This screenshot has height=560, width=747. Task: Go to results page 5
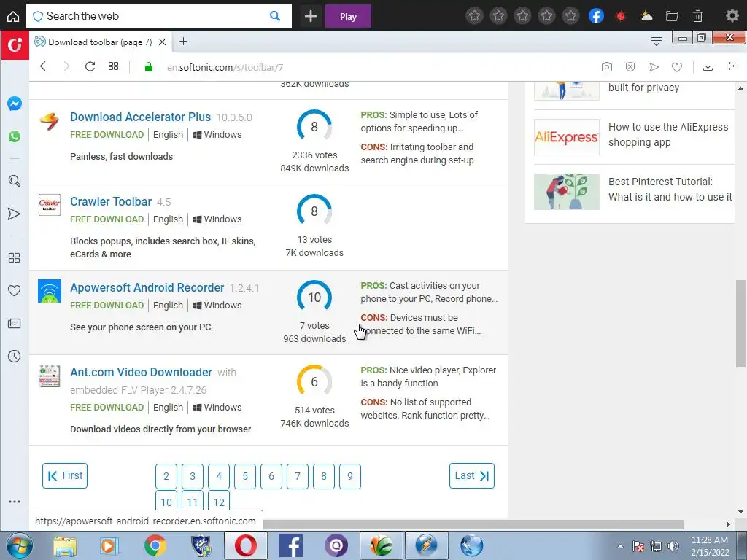point(245,476)
